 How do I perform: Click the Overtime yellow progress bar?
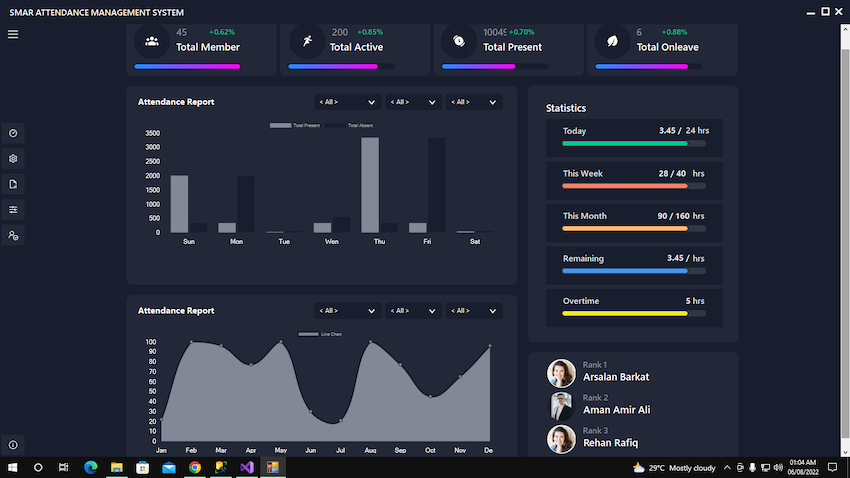(x=634, y=313)
